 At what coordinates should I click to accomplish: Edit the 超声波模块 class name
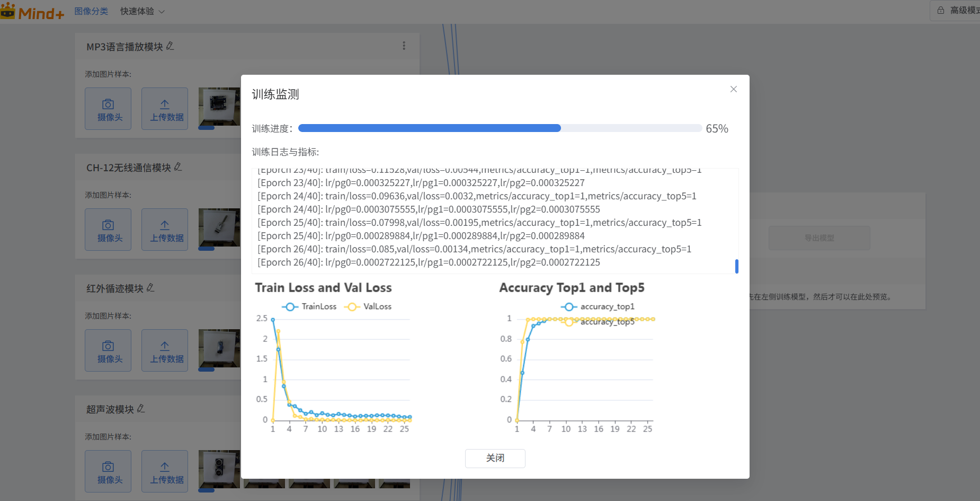141,409
